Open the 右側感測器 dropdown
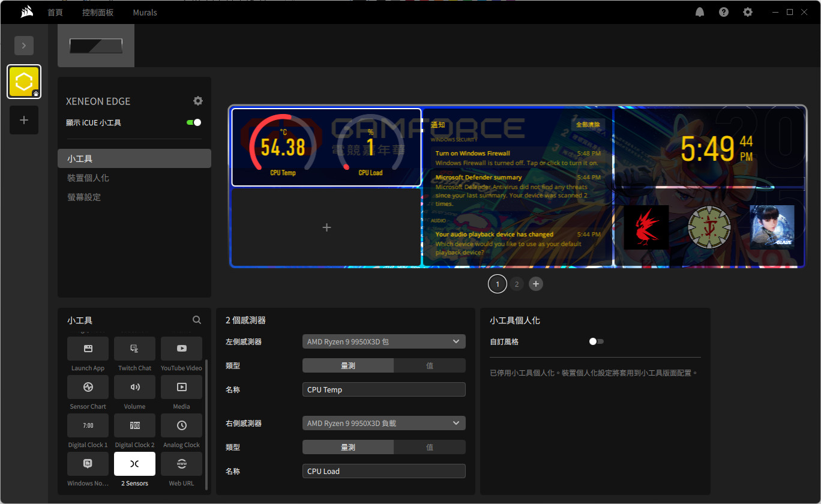 [384, 423]
